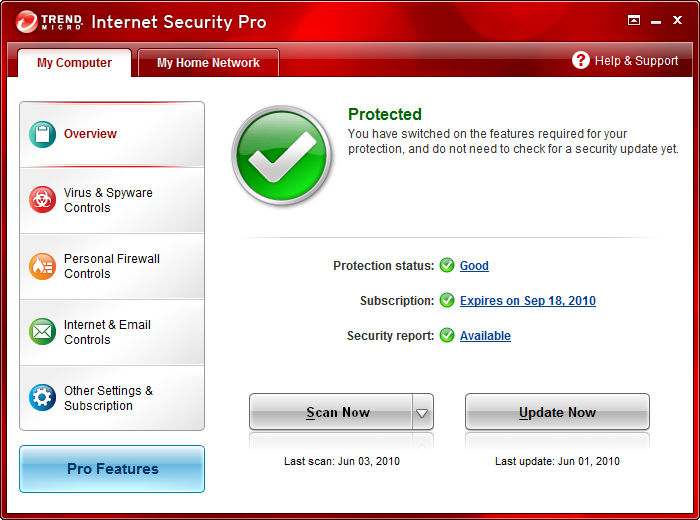
Task: Click the Overview clipboard icon
Action: [42, 134]
